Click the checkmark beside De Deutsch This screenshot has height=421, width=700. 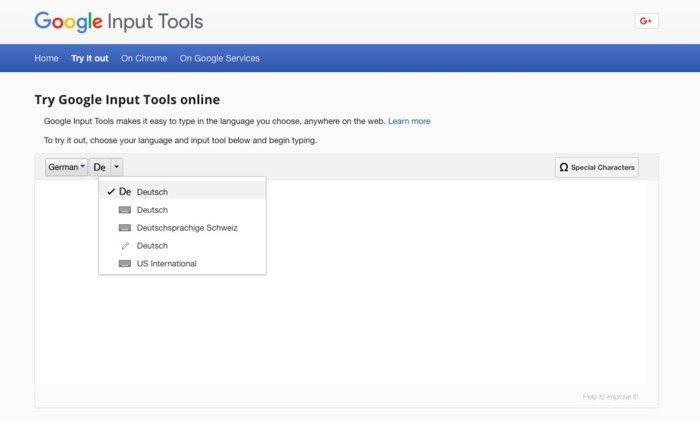click(x=111, y=191)
